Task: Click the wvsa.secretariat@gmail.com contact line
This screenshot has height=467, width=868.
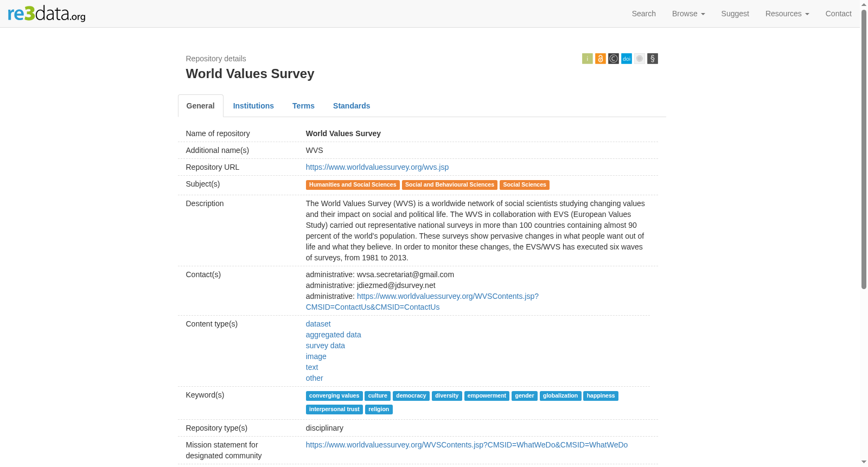Action: coord(380,274)
